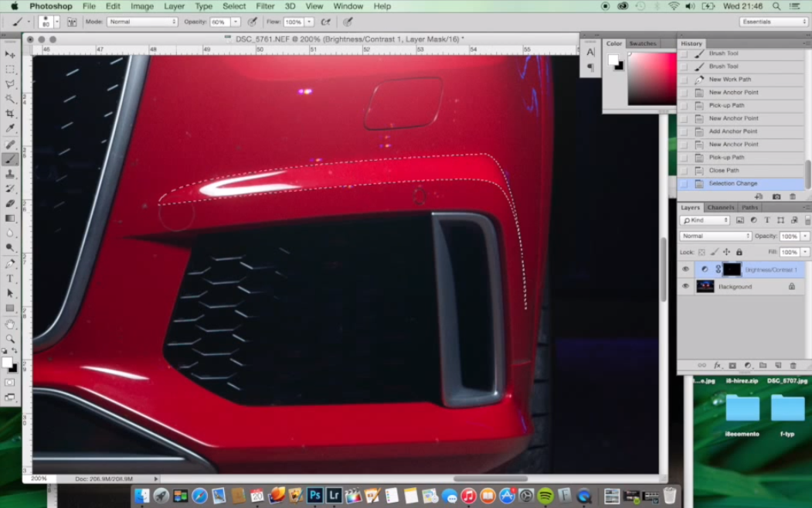Toggle visibility of Brightness/Contrast 1 layer
Image resolution: width=812 pixels, height=508 pixels.
click(685, 269)
